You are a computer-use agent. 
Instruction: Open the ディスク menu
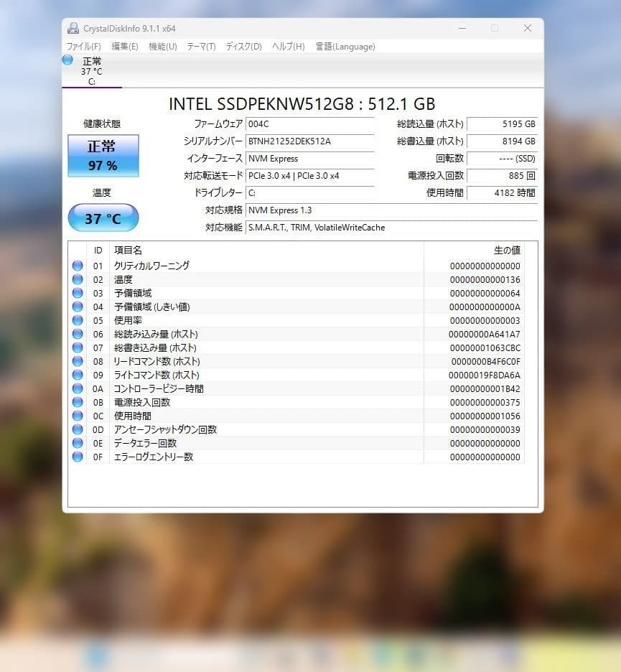pos(243,47)
